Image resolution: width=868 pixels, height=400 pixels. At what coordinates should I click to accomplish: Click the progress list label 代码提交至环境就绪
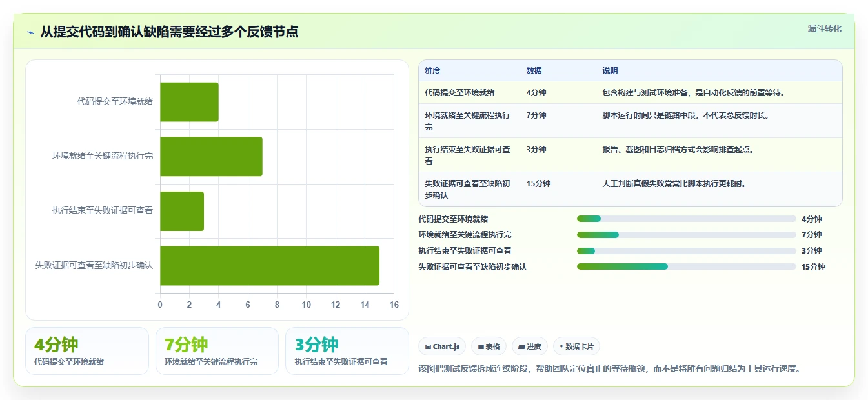coord(454,219)
